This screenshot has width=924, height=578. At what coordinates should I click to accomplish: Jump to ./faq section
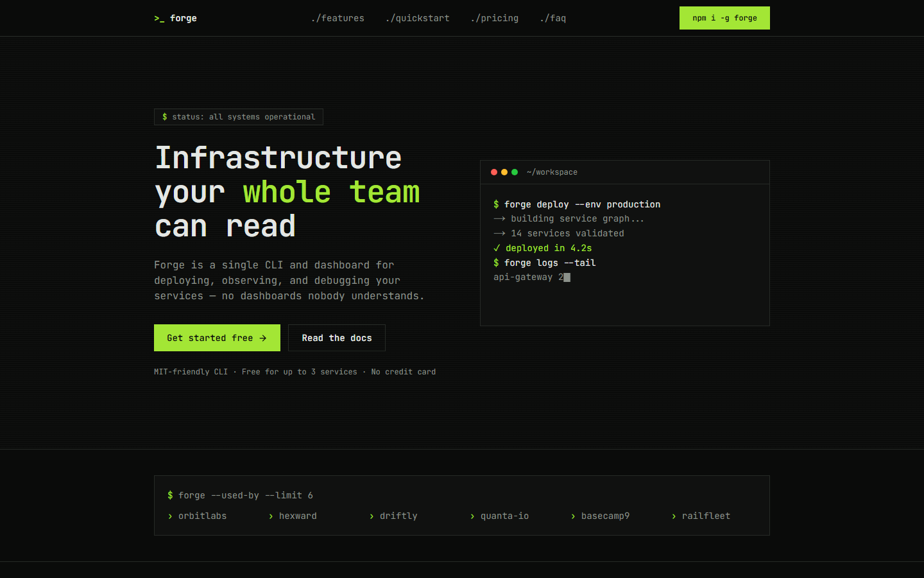[x=552, y=18]
